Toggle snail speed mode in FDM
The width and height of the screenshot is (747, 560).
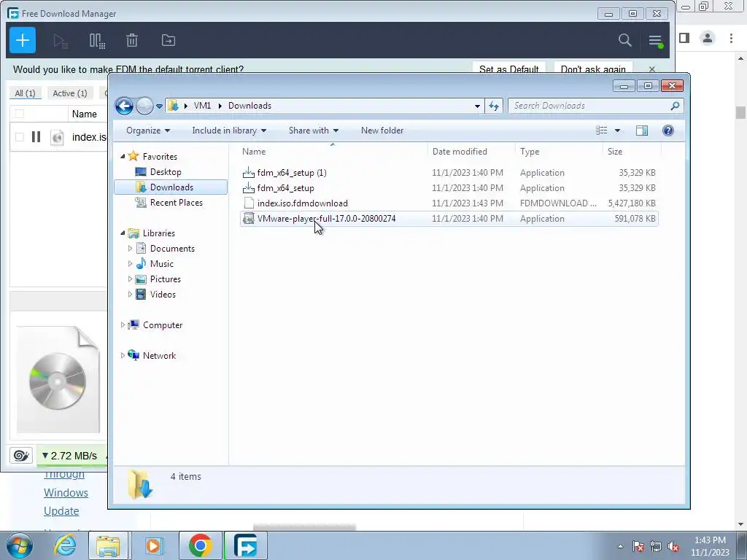point(21,456)
